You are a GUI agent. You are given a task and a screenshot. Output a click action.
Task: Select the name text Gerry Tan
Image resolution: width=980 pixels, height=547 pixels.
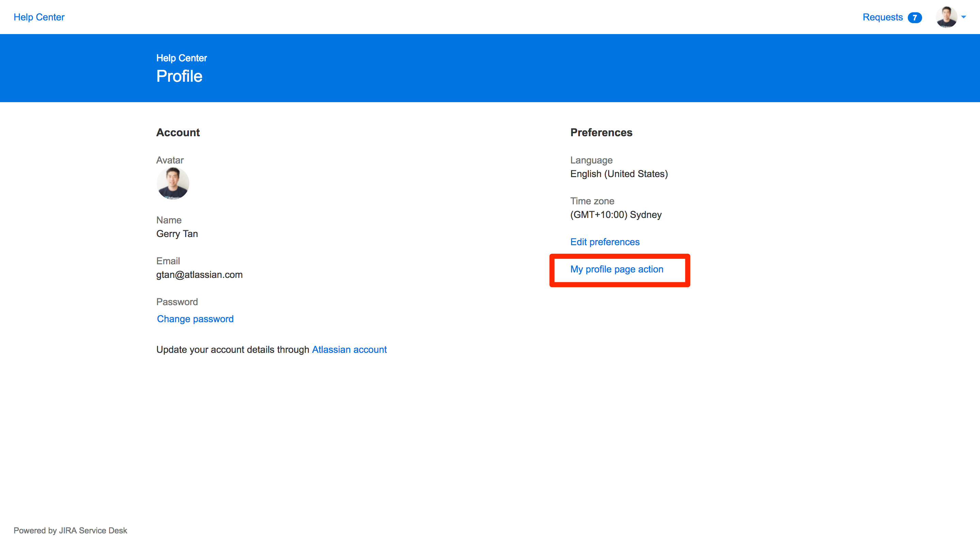pyautogui.click(x=177, y=234)
